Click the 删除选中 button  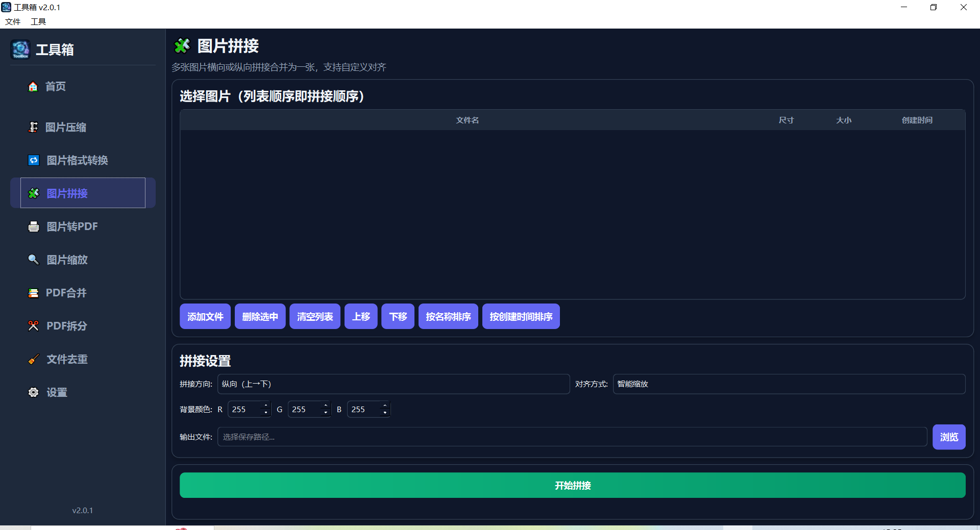(260, 317)
